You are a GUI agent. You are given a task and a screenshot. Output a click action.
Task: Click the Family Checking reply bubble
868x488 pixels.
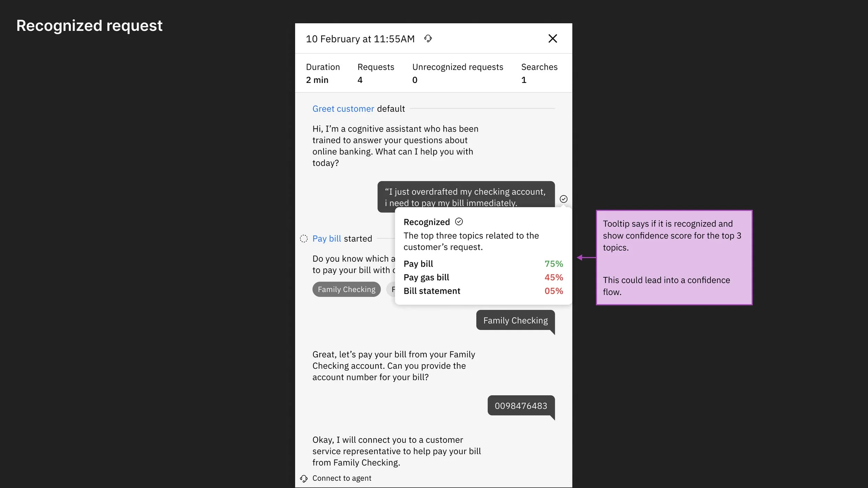pos(515,320)
